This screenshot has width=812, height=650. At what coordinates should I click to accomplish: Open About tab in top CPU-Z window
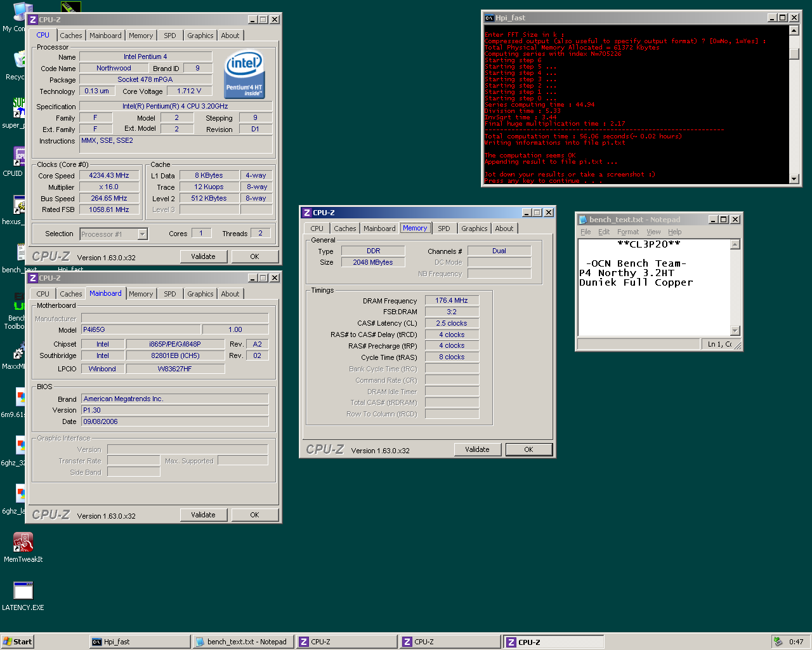point(230,36)
